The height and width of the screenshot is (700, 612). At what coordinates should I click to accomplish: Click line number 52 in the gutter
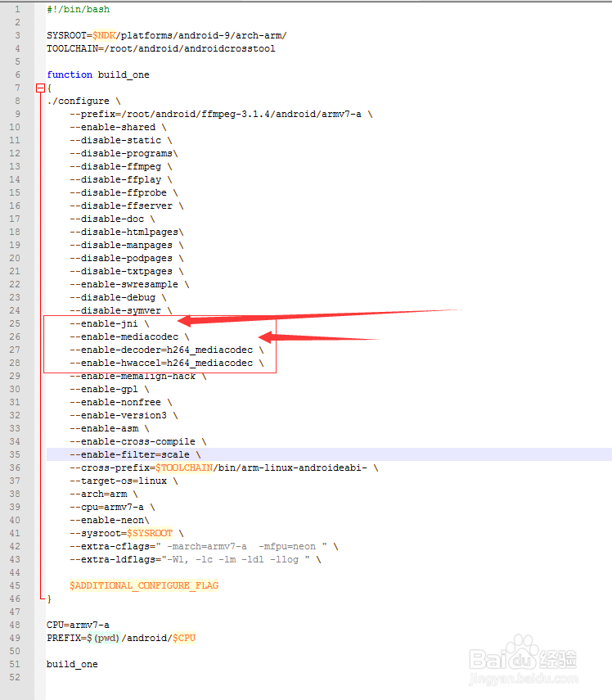[x=15, y=677]
